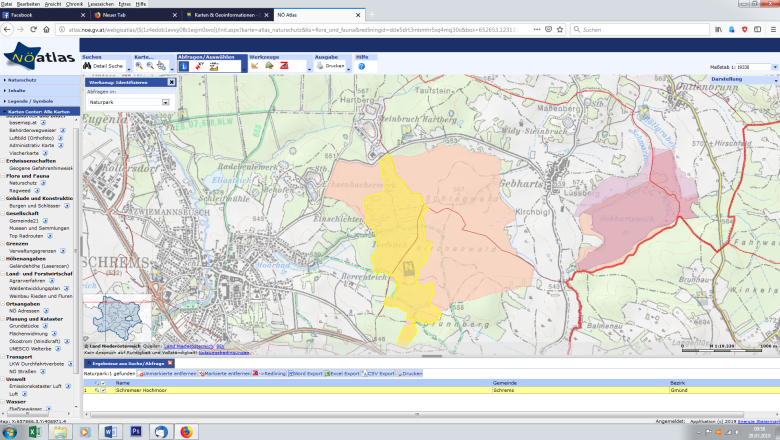Collapse Karten Center: Alle Karten panel
Image resolution: width=780 pixels, height=440 pixels.
40,112
